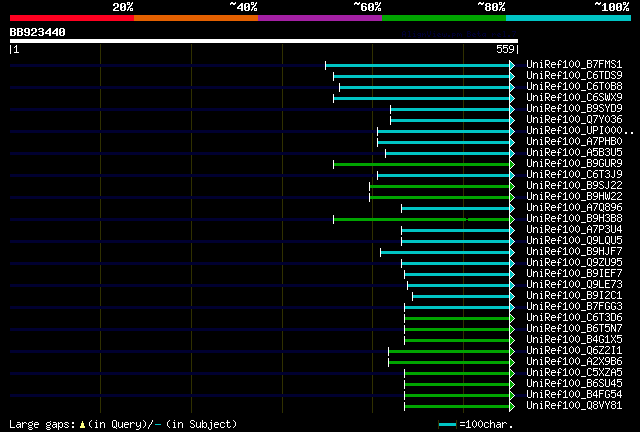
Task: Select the UniRef100_A2X9B6 label
Action: click(574, 362)
